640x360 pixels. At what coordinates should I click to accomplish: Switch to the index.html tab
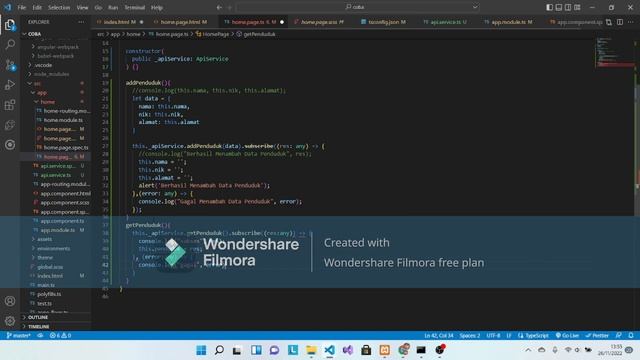point(120,22)
